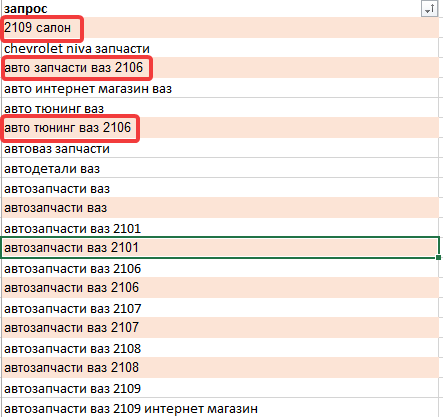Screen dimensions: 443x417
Task: Select the white-row cell reading only 'автозапчасти ваз'
Action: pyautogui.click(x=220, y=188)
